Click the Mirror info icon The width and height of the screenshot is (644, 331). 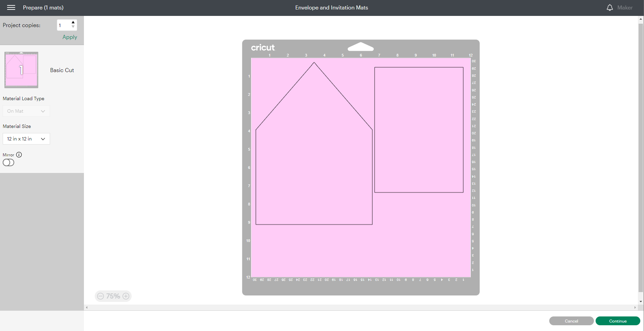click(19, 155)
